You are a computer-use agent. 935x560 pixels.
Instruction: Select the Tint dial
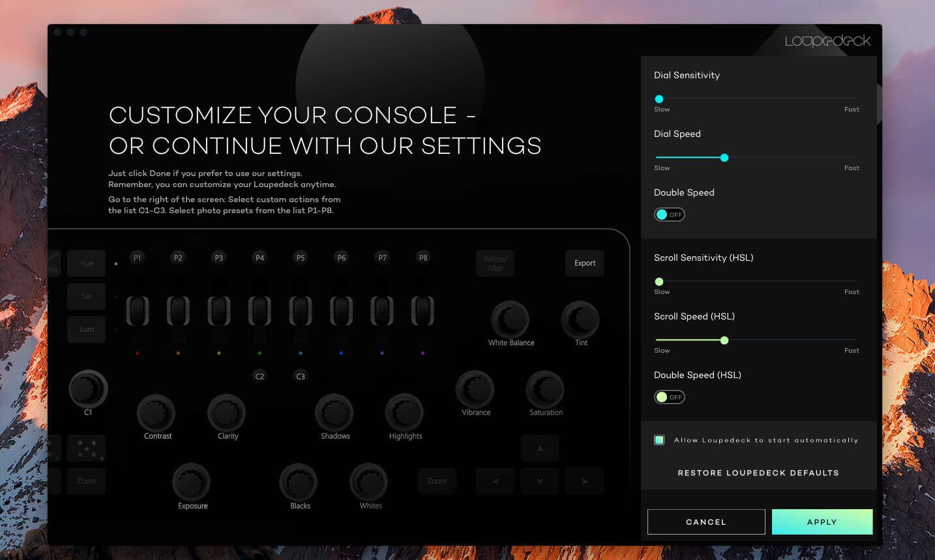click(x=580, y=319)
